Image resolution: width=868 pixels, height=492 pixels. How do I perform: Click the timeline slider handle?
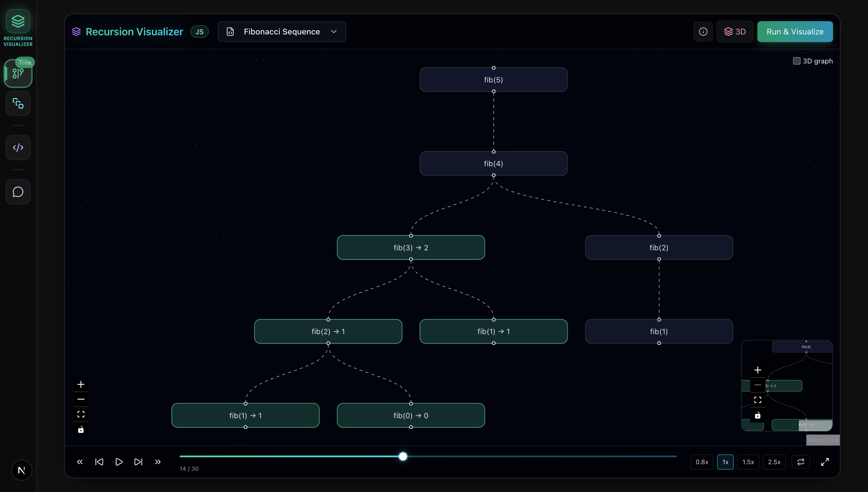tap(403, 456)
